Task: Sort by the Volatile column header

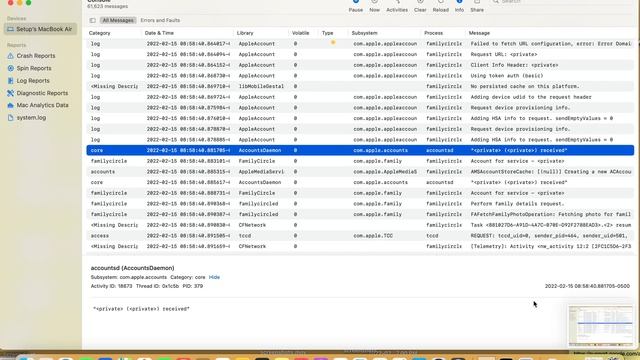Action: (x=300, y=33)
